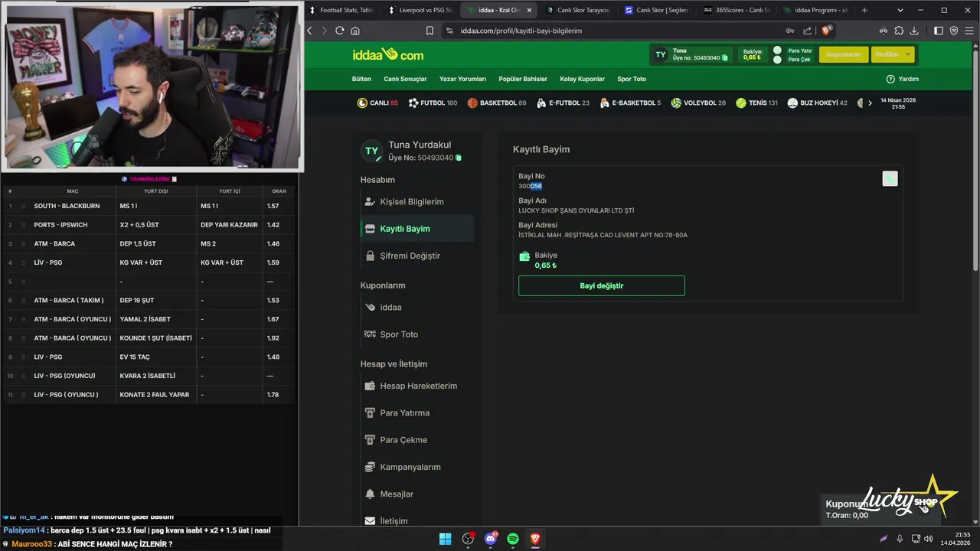Open a new browser tab
Screen dimensions: 980x551
pyautogui.click(x=864, y=10)
